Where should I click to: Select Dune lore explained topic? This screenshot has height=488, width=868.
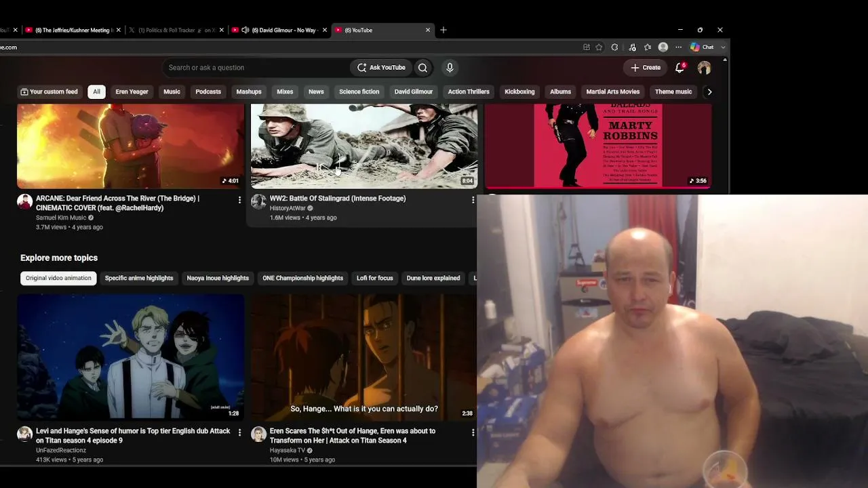tap(433, 278)
